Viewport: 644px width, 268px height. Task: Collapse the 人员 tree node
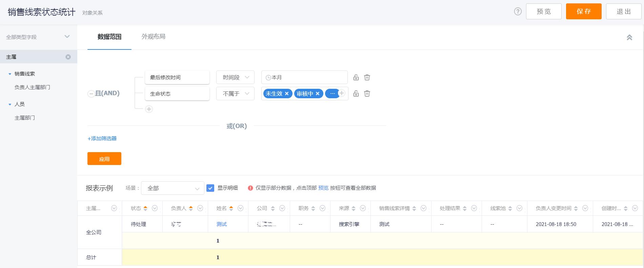(x=10, y=104)
